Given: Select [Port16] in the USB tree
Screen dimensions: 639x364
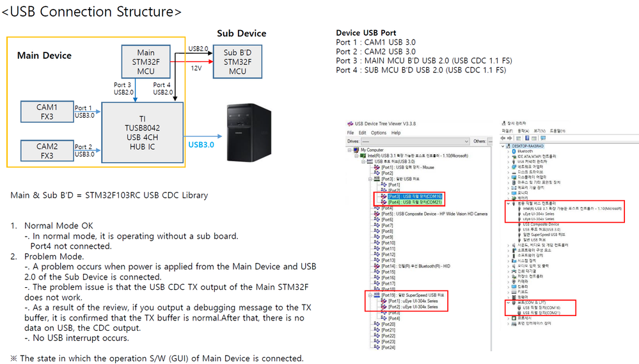Looking at the screenshot, I should pos(388,278).
